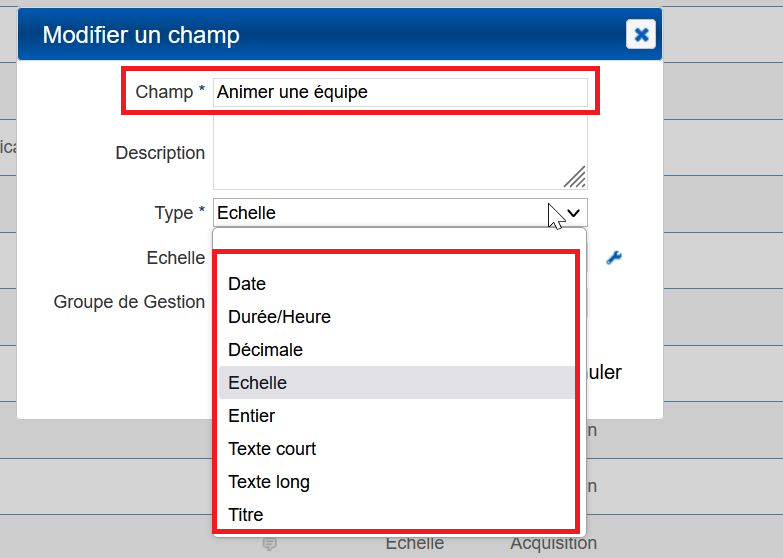Choose Durée/Heure in the type options
Screen dimensions: 783x558
point(279,317)
